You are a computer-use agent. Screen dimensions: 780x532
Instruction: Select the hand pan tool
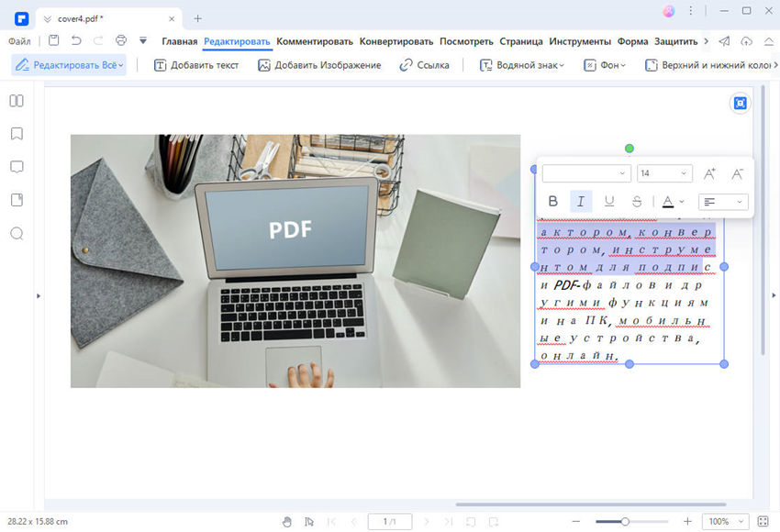(287, 522)
